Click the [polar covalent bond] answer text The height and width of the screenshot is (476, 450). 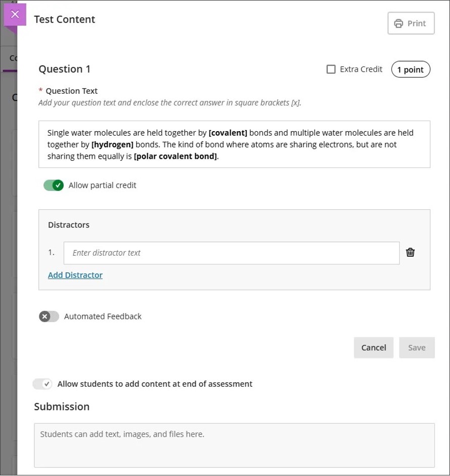[x=176, y=156]
